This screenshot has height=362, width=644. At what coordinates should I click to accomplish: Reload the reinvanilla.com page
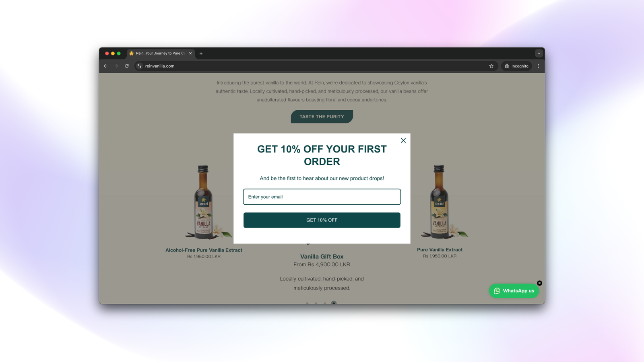click(127, 66)
